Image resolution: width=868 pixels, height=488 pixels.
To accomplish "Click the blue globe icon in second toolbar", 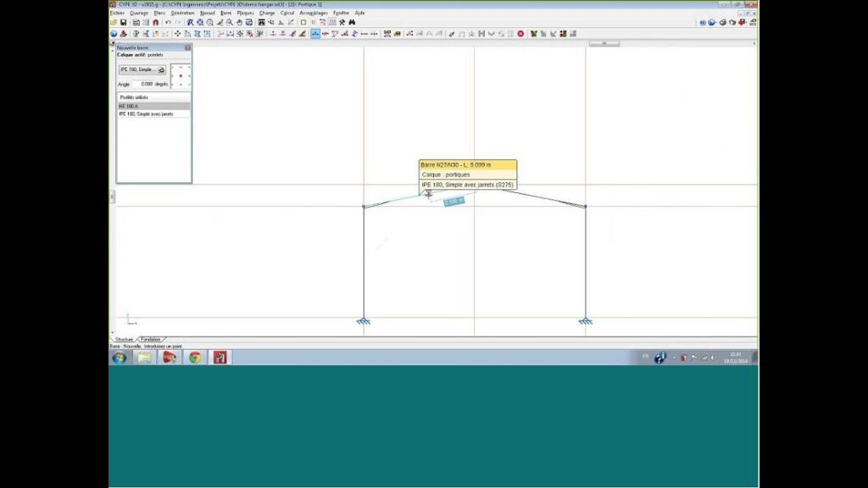I will tap(114, 34).
